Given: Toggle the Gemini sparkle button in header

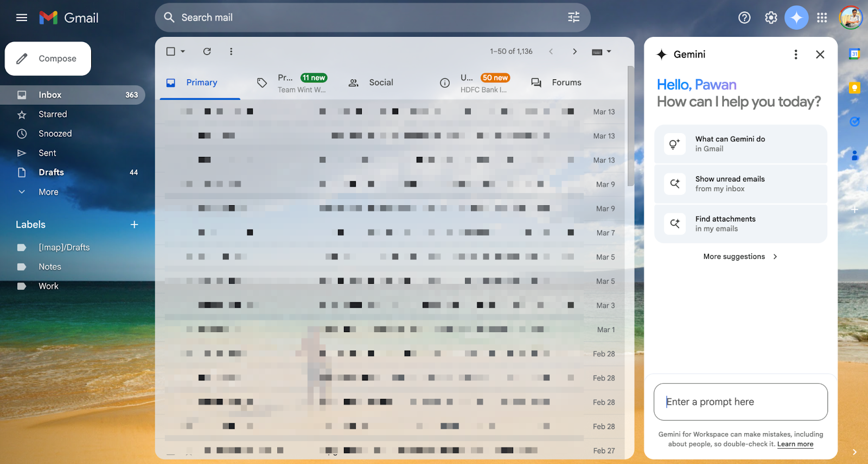Looking at the screenshot, I should [796, 18].
